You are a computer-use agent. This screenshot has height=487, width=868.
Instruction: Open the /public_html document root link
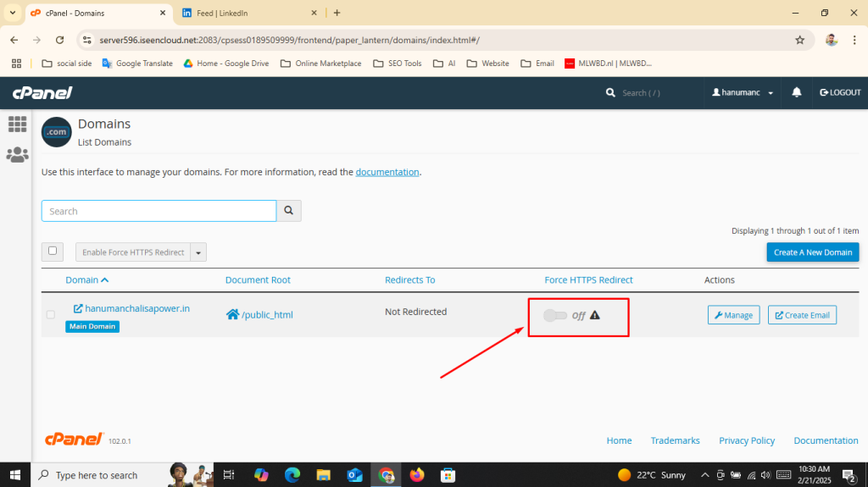point(267,315)
